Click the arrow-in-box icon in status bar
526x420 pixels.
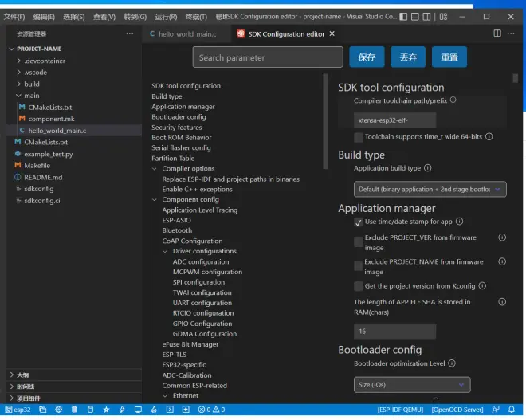click(x=186, y=410)
